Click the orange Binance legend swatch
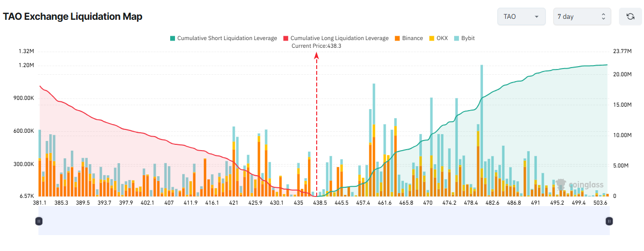This screenshot has height=251, width=644. [398, 38]
